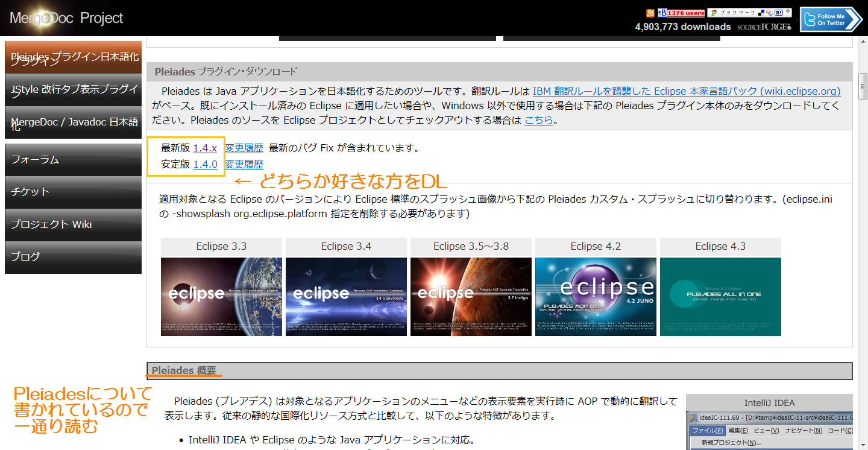Viewport: 868px width, 450px height.
Task: Open the red 1376 users link
Action: point(686,13)
